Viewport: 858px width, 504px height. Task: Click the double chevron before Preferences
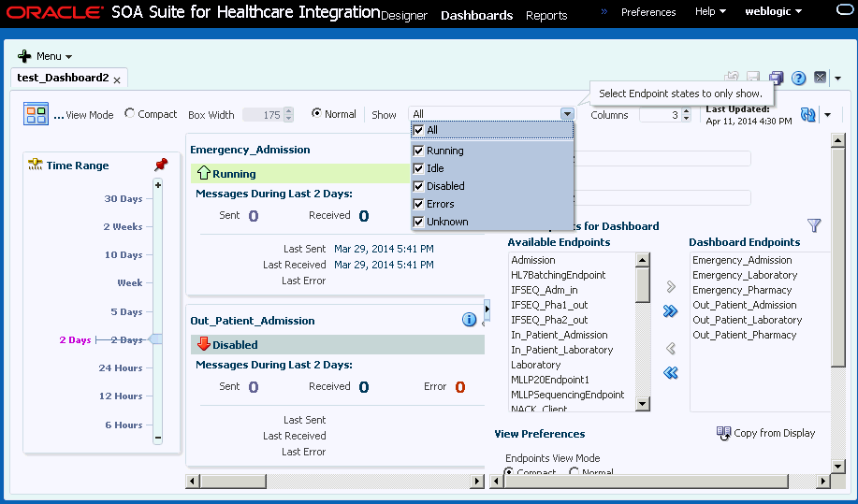[x=604, y=11]
